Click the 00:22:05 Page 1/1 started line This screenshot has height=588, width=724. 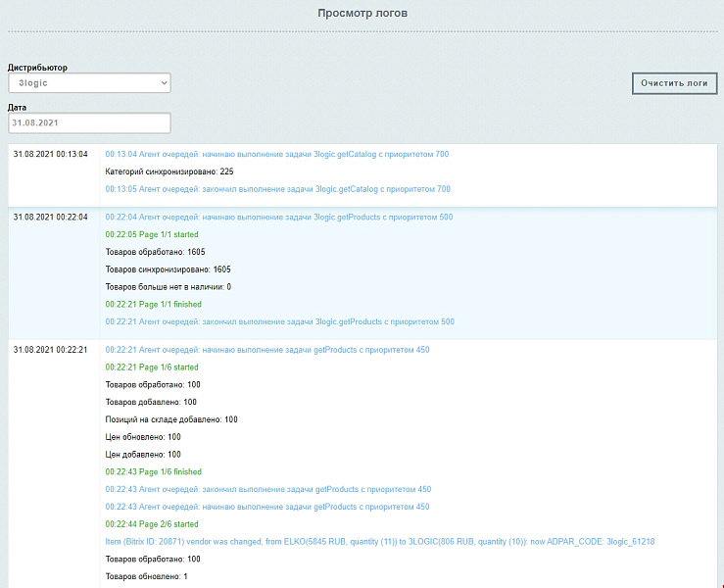point(152,235)
